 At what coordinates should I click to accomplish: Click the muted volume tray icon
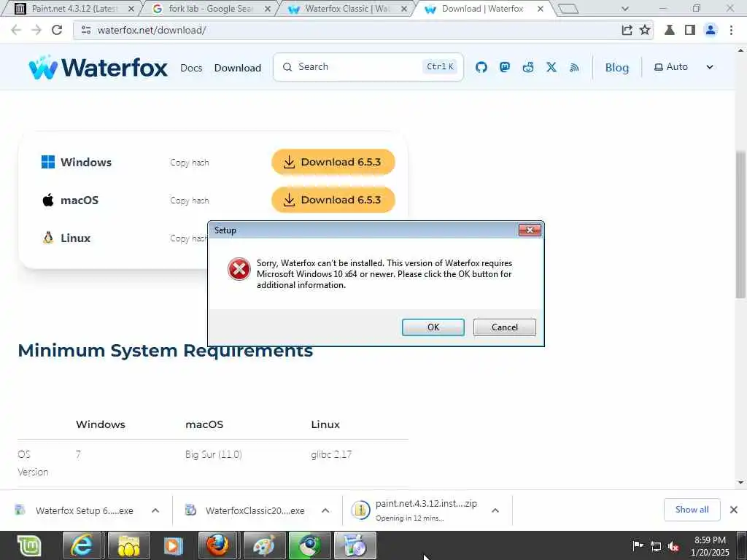[x=673, y=546]
